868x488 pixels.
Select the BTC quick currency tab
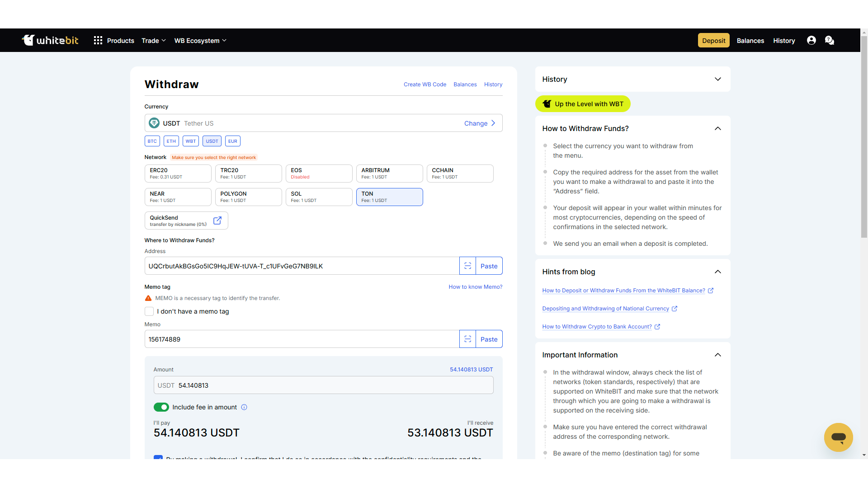click(152, 141)
